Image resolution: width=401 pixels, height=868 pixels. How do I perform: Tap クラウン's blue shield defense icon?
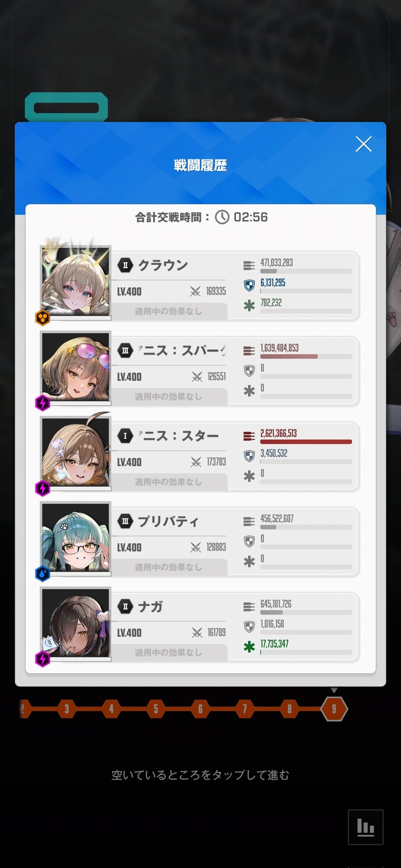click(x=249, y=285)
